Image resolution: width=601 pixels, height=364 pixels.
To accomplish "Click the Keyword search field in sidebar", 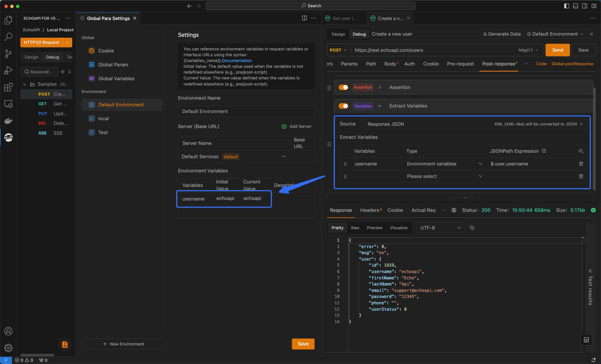I will click(39, 72).
